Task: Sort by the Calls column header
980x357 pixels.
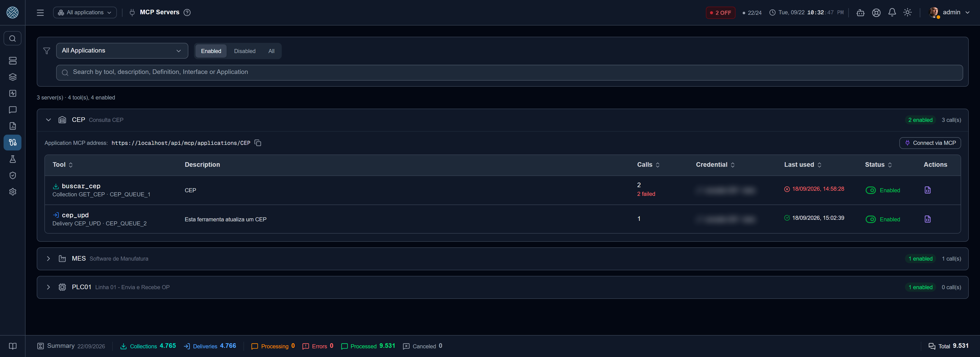Action: tap(648, 165)
